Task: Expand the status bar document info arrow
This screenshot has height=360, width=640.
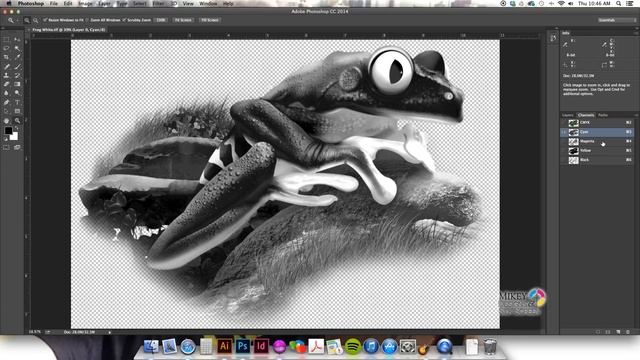Action: (x=109, y=332)
